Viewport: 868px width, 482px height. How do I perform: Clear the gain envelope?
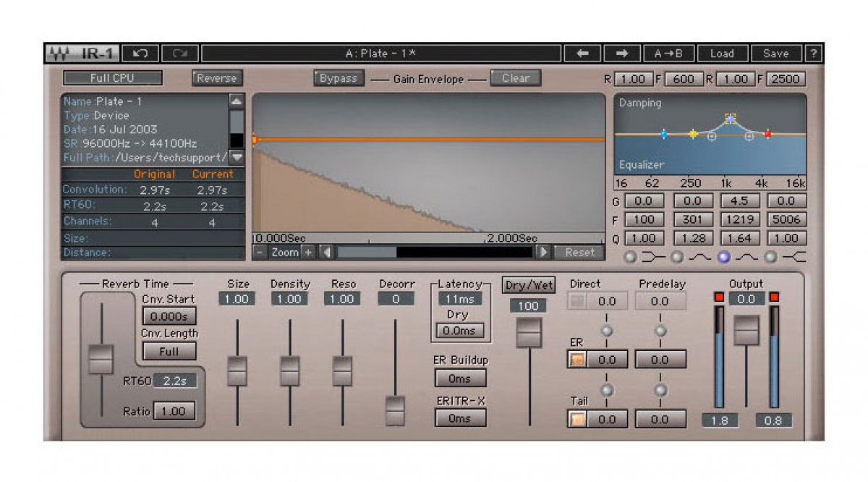516,78
